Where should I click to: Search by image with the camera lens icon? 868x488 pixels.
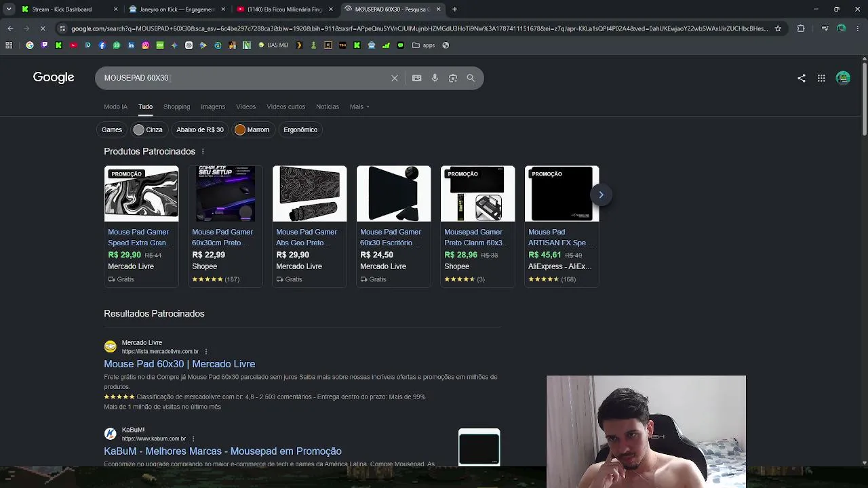click(453, 78)
